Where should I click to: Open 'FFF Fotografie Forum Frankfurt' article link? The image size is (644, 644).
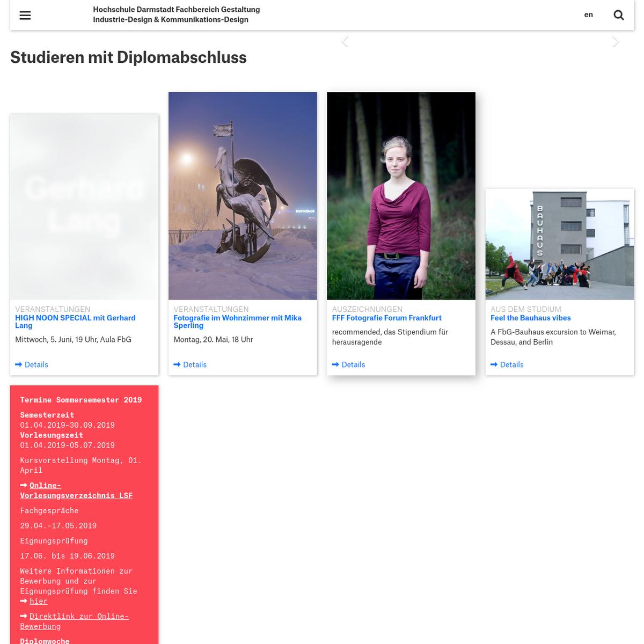click(x=387, y=318)
